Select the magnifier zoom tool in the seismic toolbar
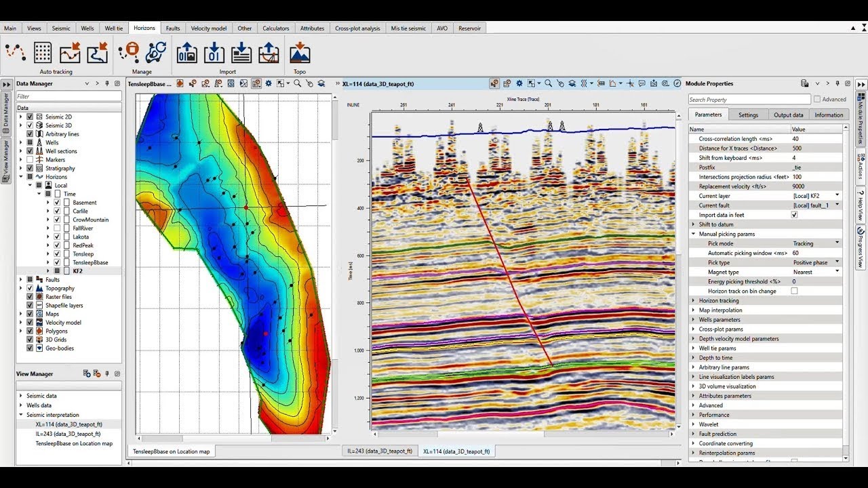This screenshot has width=868, height=488. click(x=548, y=83)
